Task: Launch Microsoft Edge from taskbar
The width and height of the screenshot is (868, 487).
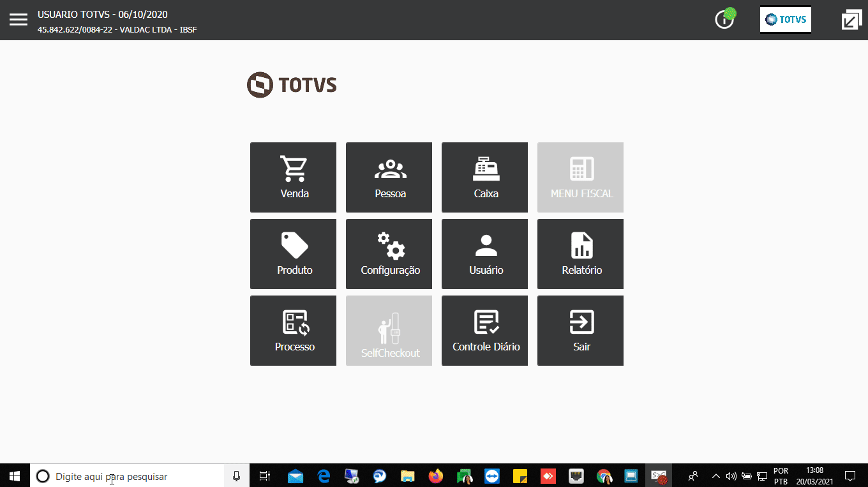Action: pos(324,476)
